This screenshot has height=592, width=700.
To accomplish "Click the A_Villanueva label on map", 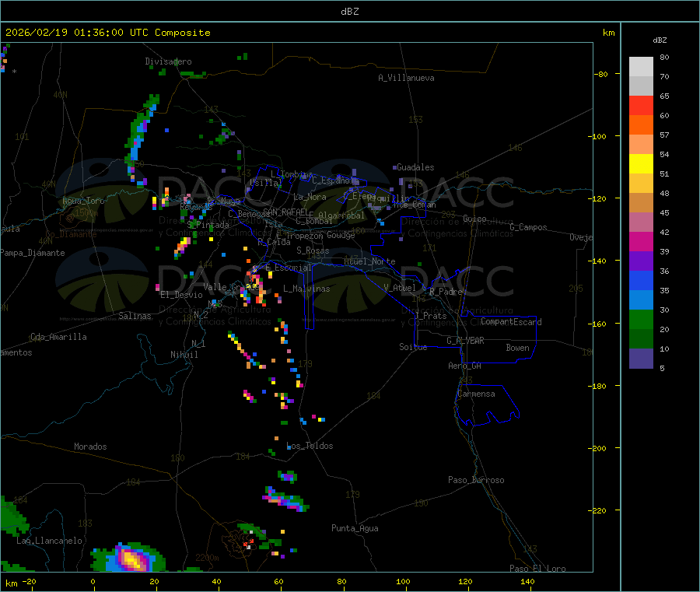I will click(406, 78).
